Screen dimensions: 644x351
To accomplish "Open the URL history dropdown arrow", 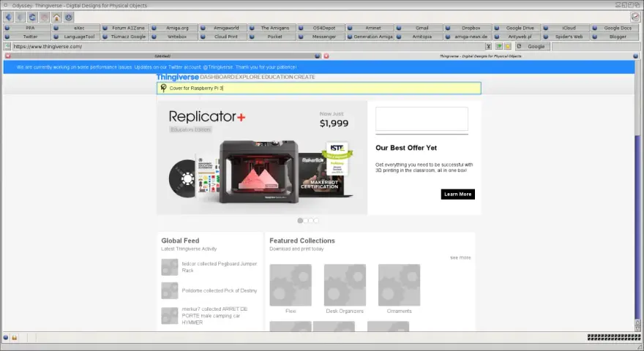I will [488, 46].
